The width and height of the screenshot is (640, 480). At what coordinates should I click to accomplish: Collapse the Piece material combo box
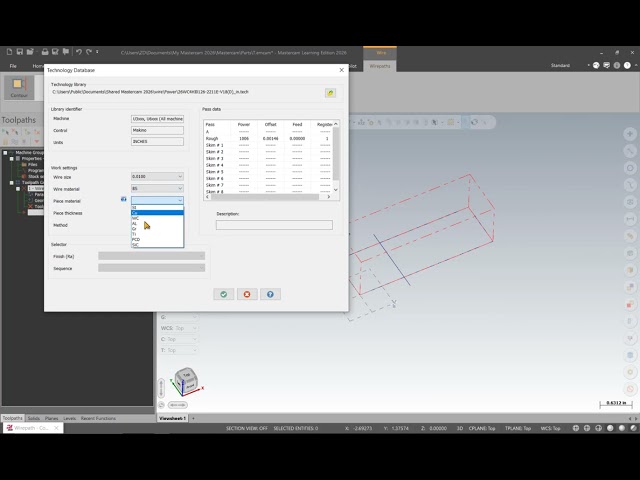[x=180, y=200]
